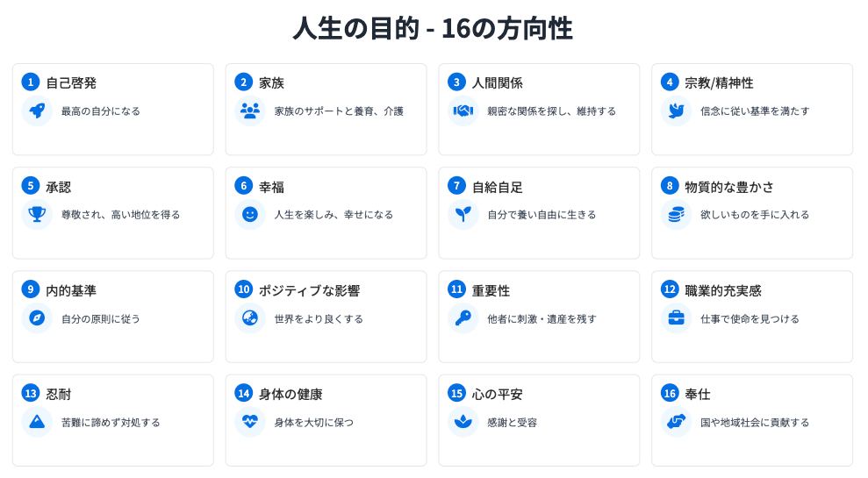Click the smiley face icon under 幸福
Image resolution: width=868 pixels, height=478 pixels.
pyautogui.click(x=250, y=215)
